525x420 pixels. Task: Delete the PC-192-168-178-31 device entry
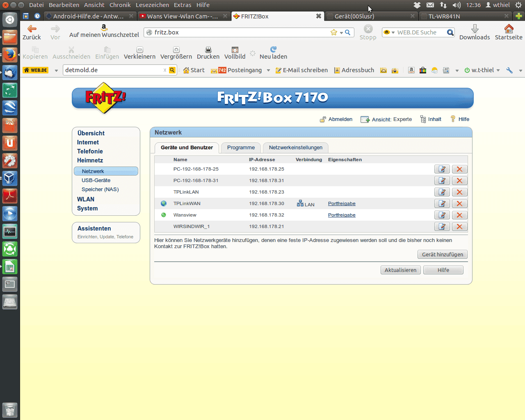459,180
